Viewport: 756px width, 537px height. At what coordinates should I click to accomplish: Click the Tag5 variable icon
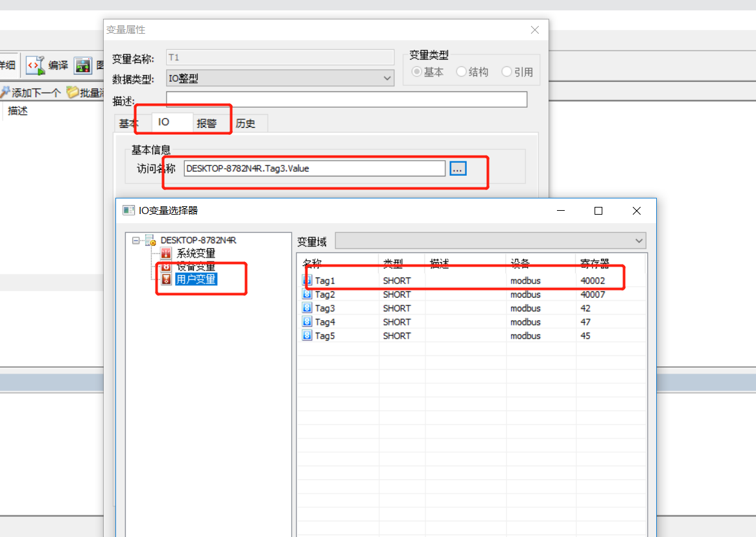306,335
